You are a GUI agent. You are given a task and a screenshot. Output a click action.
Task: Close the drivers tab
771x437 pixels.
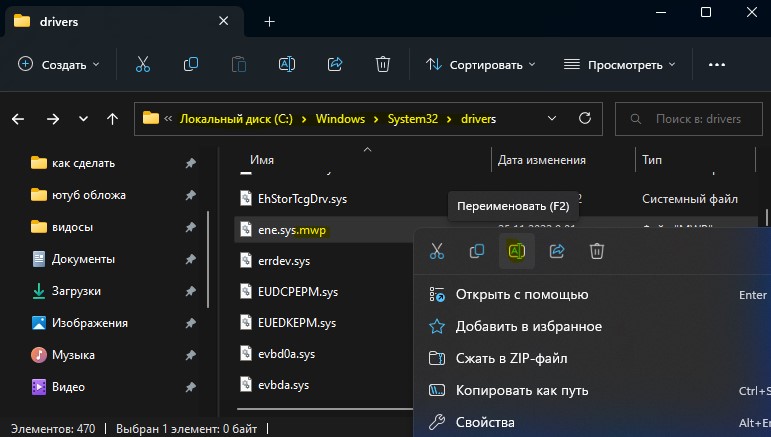click(x=223, y=21)
